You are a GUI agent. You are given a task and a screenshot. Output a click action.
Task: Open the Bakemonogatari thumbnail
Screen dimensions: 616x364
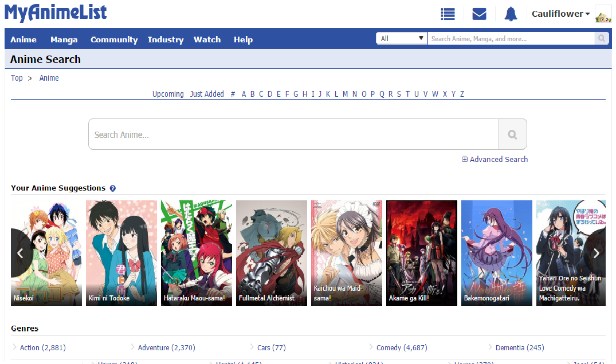point(497,254)
